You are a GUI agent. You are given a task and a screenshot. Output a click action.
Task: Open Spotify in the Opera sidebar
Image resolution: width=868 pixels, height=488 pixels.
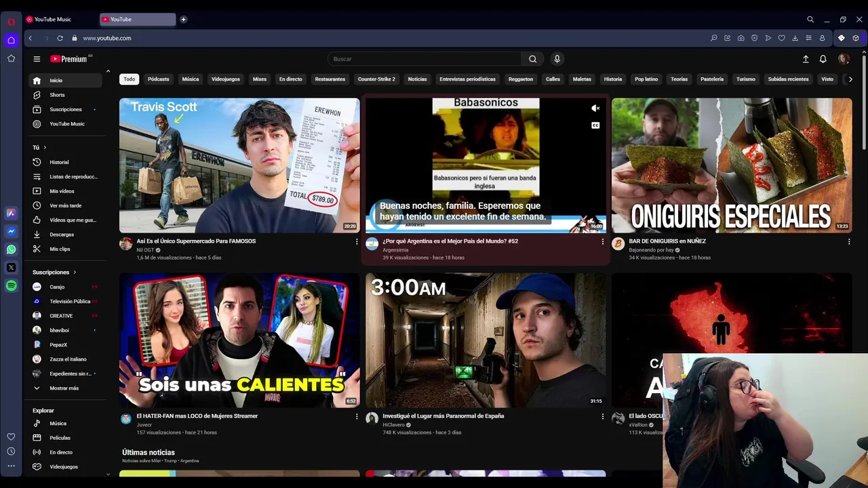11,286
